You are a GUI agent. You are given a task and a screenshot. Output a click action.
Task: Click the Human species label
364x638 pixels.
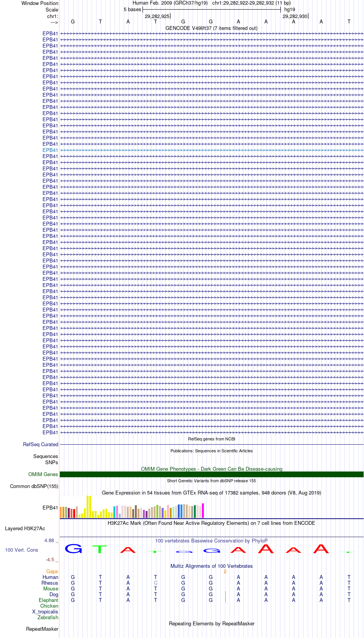(x=51, y=577)
